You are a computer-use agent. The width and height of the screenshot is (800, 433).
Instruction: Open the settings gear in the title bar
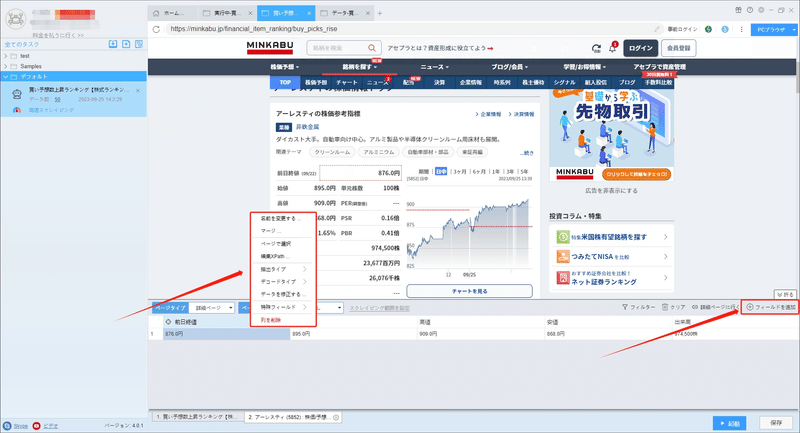click(761, 10)
